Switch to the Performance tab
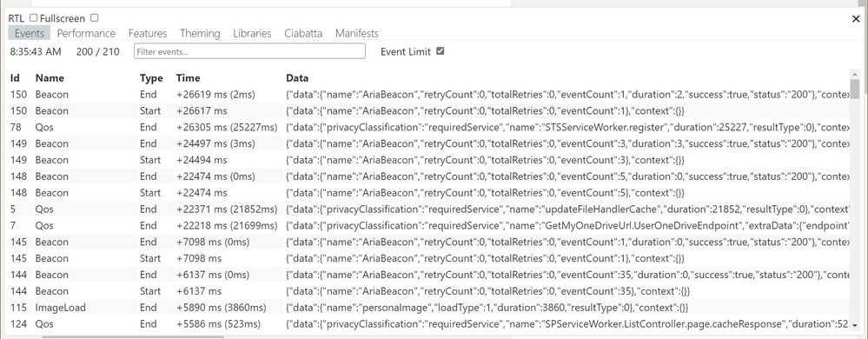Image resolution: width=868 pixels, height=339 pixels. coord(86,33)
